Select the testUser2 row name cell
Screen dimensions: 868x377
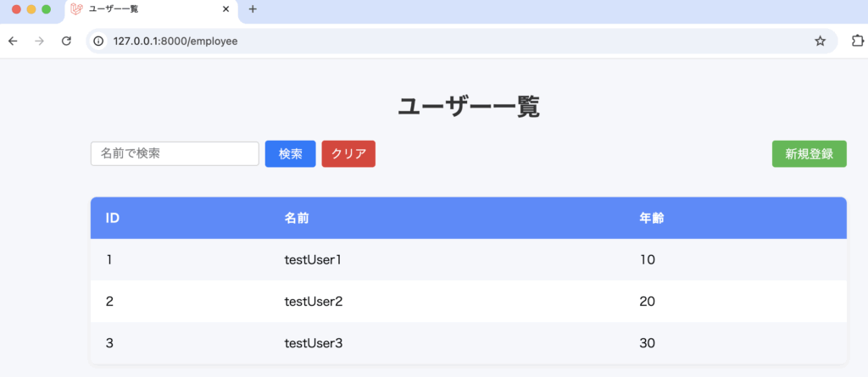pyautogui.click(x=312, y=302)
